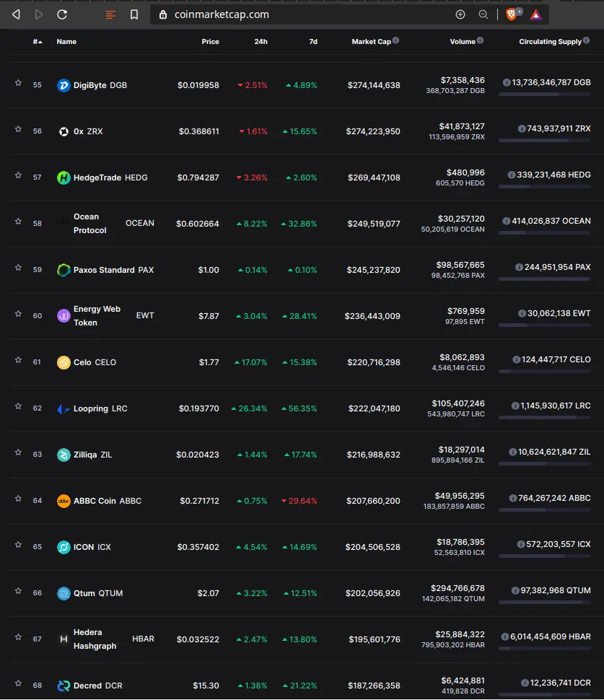Sort by Price column header
The width and height of the screenshot is (604, 700).
click(210, 42)
